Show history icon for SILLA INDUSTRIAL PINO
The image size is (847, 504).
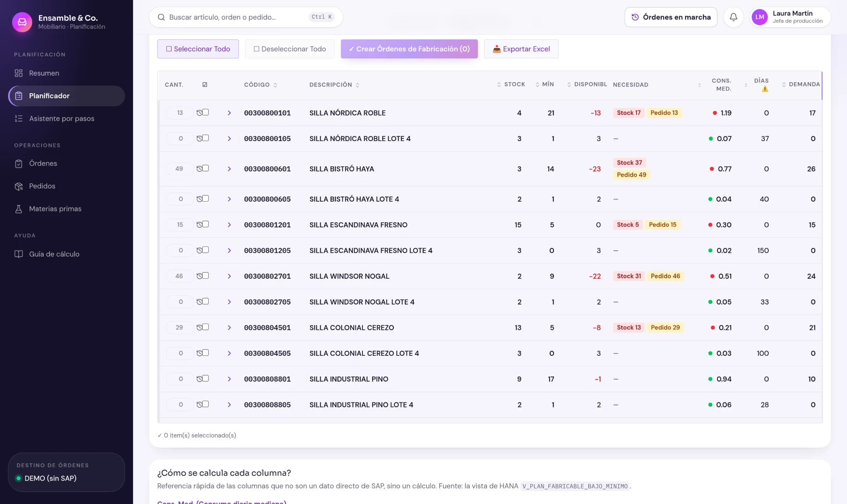[x=199, y=379]
